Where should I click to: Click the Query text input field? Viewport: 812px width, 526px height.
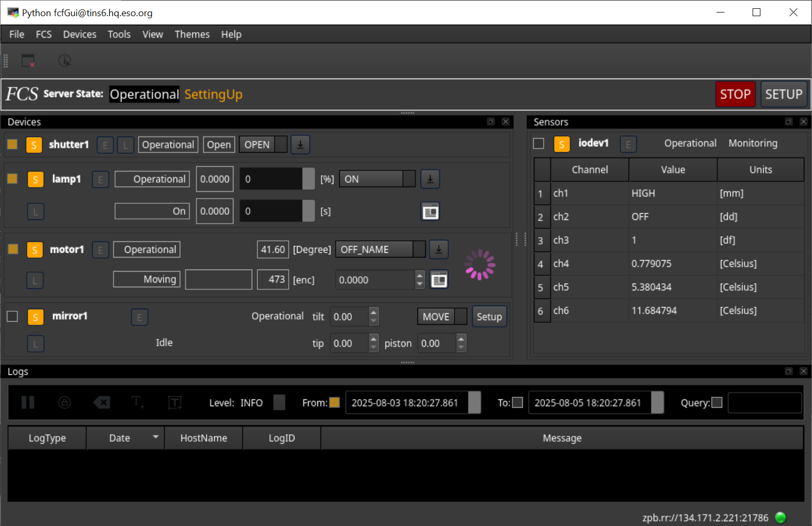pos(764,402)
